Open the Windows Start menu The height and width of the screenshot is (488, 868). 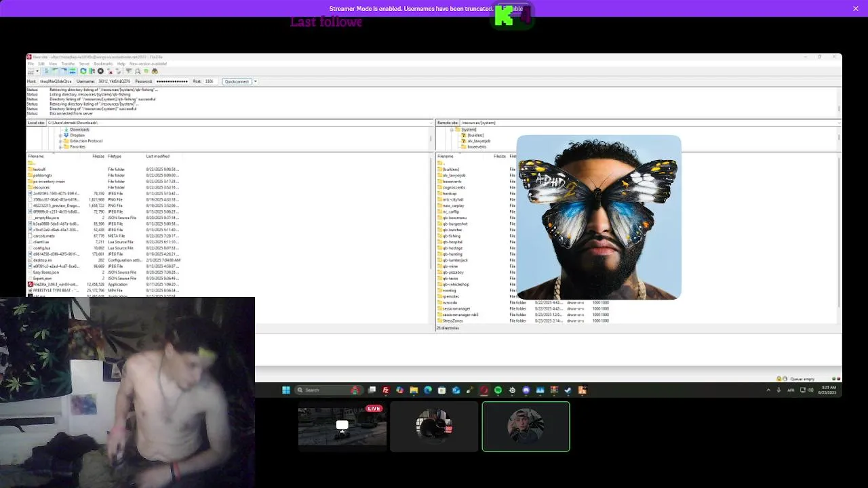tap(285, 390)
